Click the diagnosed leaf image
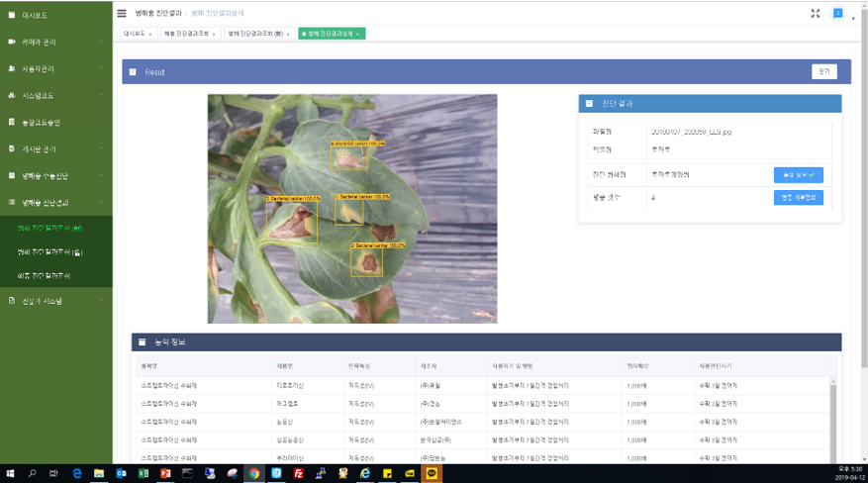This screenshot has height=483, width=868. tap(352, 208)
